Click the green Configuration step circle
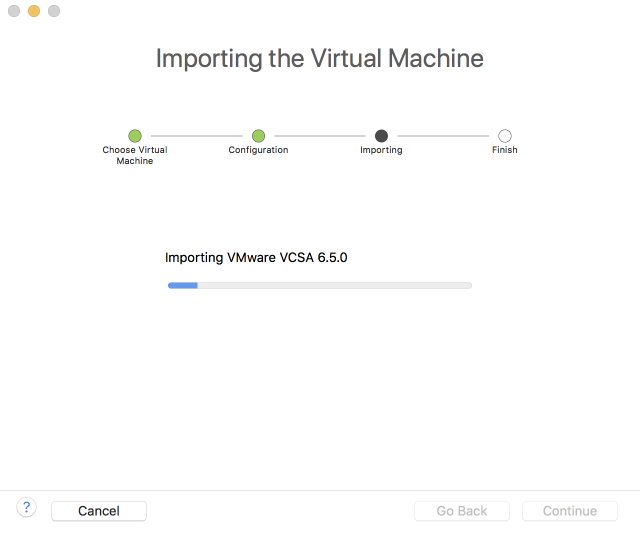This screenshot has height=533, width=640. coord(258,136)
